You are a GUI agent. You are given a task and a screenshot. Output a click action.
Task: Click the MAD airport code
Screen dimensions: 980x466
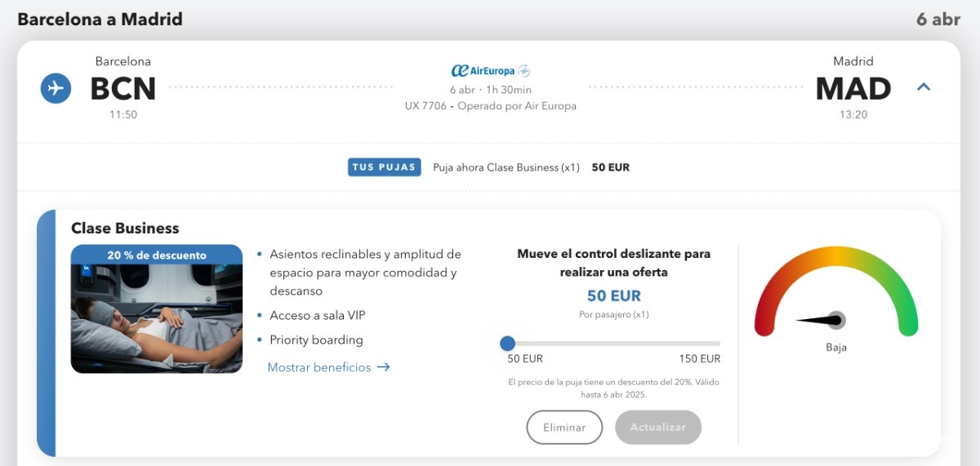[853, 88]
